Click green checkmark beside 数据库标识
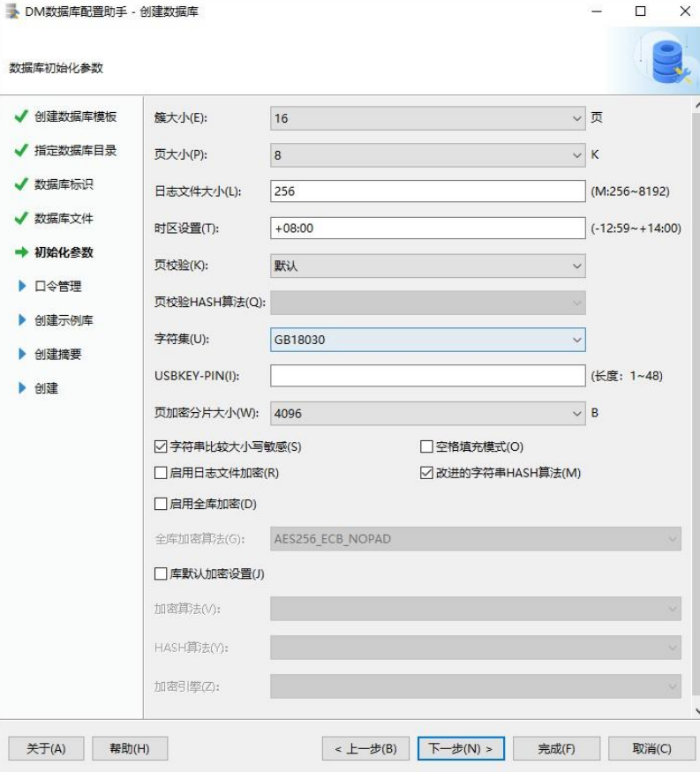The height and width of the screenshot is (772, 700). (x=21, y=185)
